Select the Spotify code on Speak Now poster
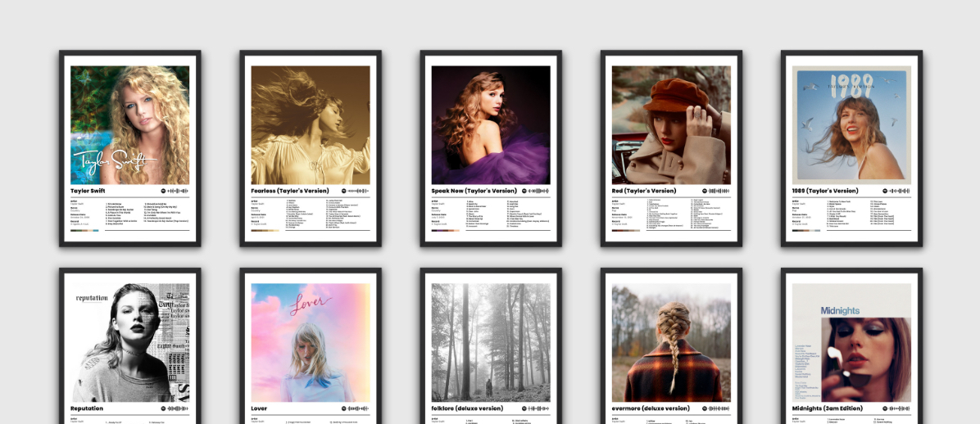 533,191
